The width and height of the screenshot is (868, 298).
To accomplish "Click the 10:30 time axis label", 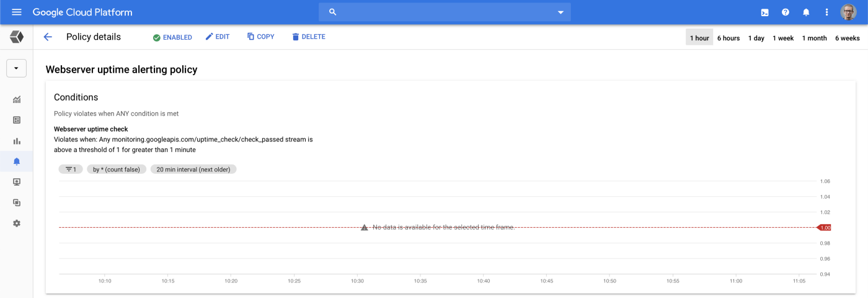I will pyautogui.click(x=356, y=281).
